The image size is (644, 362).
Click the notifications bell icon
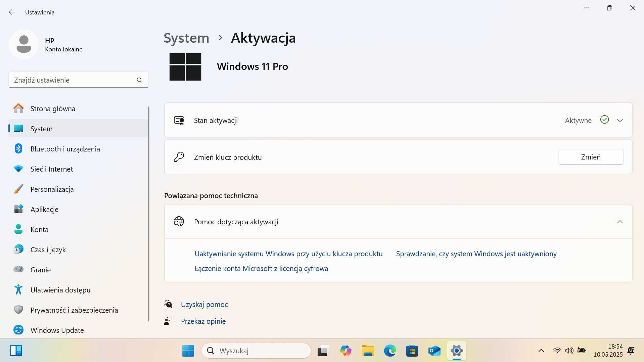coord(631,351)
